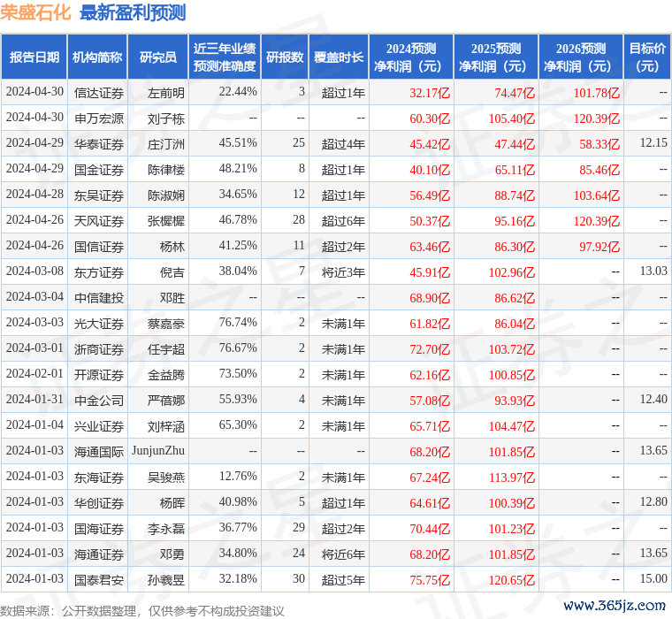672x619 pixels.
Task: Click target price 15.00
Action: (x=653, y=578)
